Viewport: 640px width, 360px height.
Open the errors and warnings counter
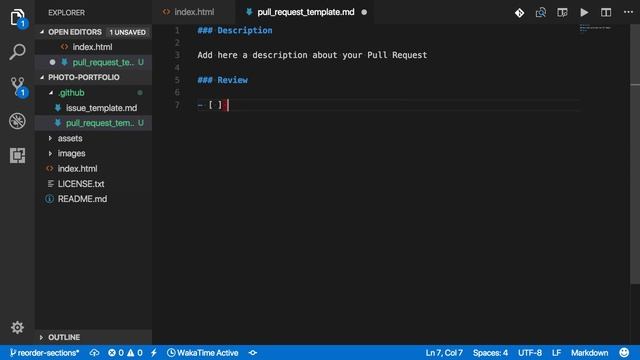point(125,353)
